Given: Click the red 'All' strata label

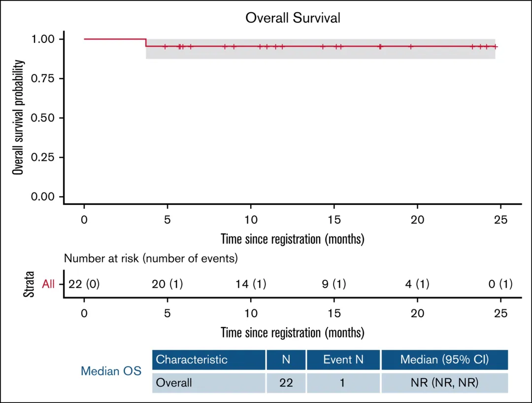Looking at the screenshot, I should (48, 284).
